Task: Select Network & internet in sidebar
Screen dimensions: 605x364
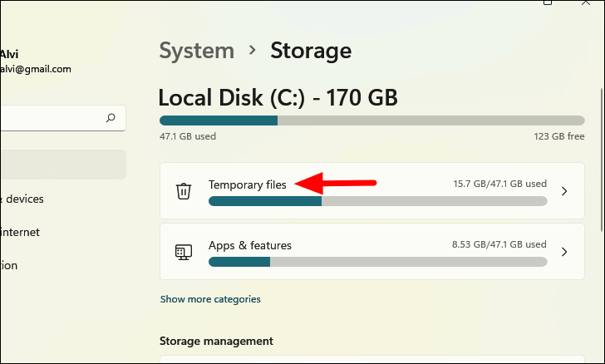Action: coord(21,232)
